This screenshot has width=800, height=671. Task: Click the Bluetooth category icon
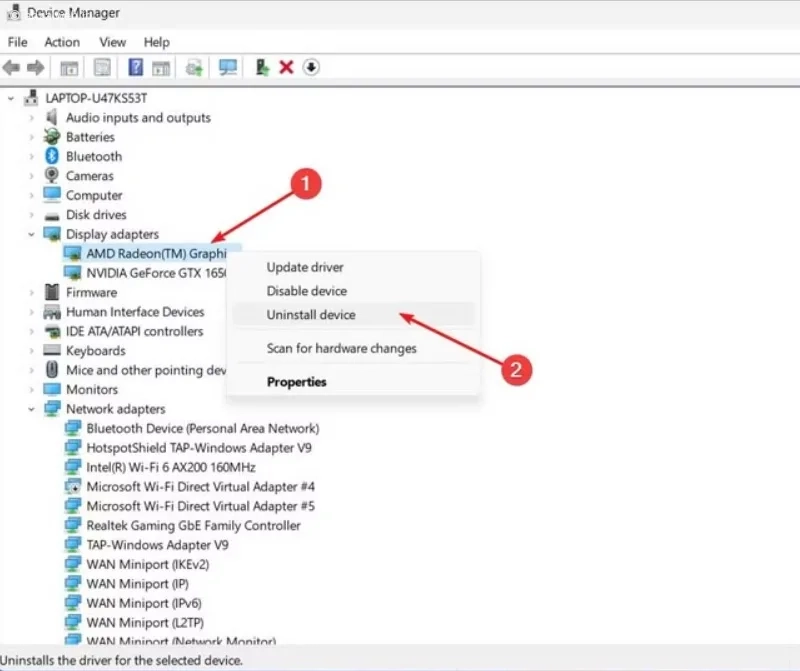(x=52, y=156)
